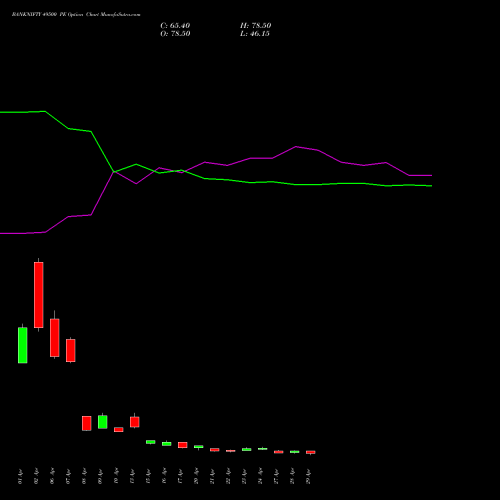Click the 07 Apr date label
500x500 pixels.
tap(68, 476)
